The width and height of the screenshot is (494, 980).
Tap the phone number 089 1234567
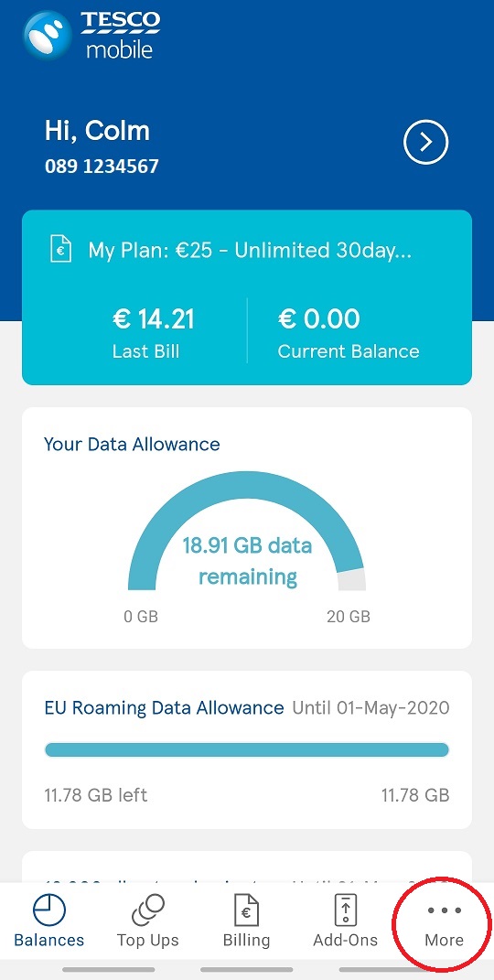pos(102,167)
